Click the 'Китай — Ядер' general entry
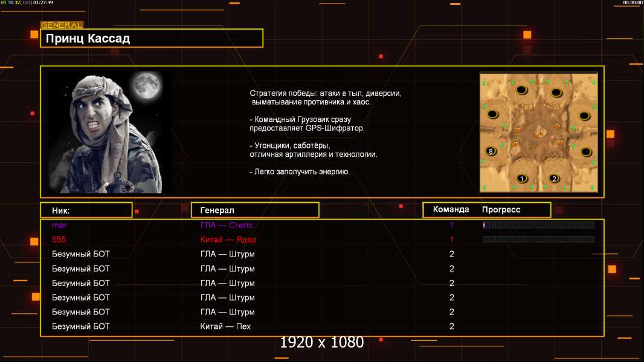The height and width of the screenshot is (362, 644). click(227, 240)
